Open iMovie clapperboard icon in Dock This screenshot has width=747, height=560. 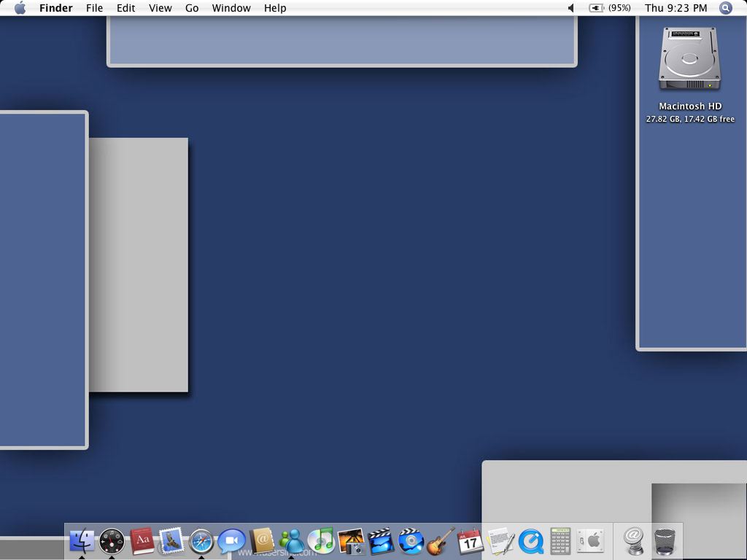click(381, 541)
